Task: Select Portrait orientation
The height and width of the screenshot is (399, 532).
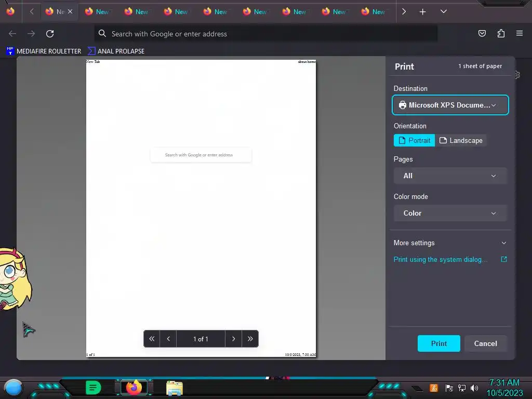Action: point(414,140)
